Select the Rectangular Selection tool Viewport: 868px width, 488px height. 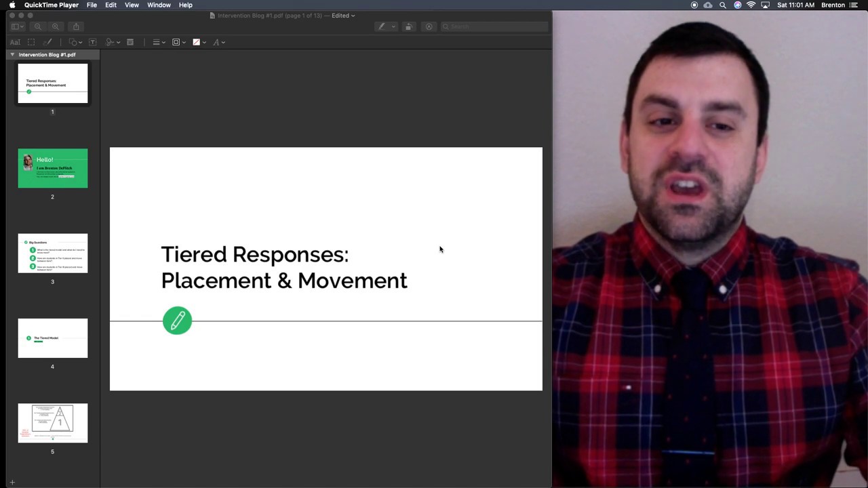click(x=31, y=42)
